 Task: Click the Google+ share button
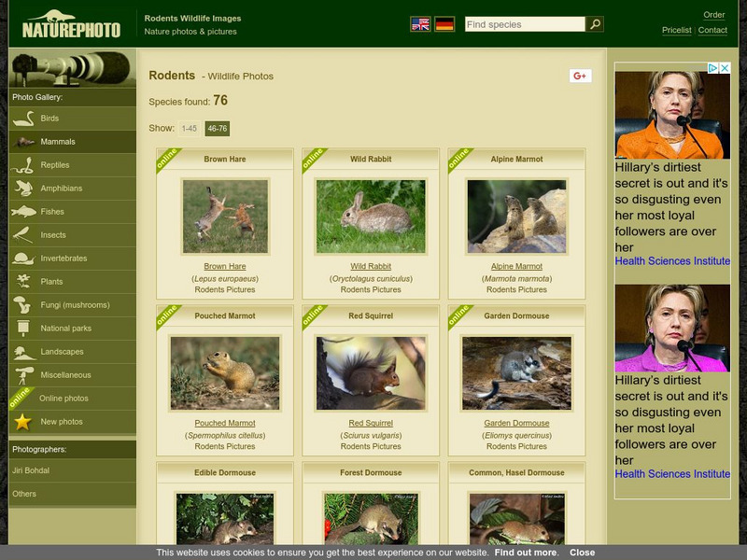pyautogui.click(x=580, y=76)
